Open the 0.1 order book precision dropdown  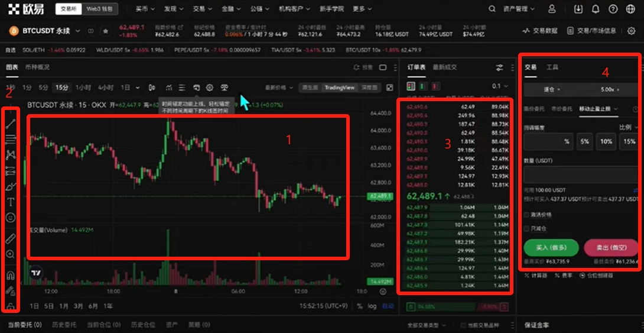500,86
